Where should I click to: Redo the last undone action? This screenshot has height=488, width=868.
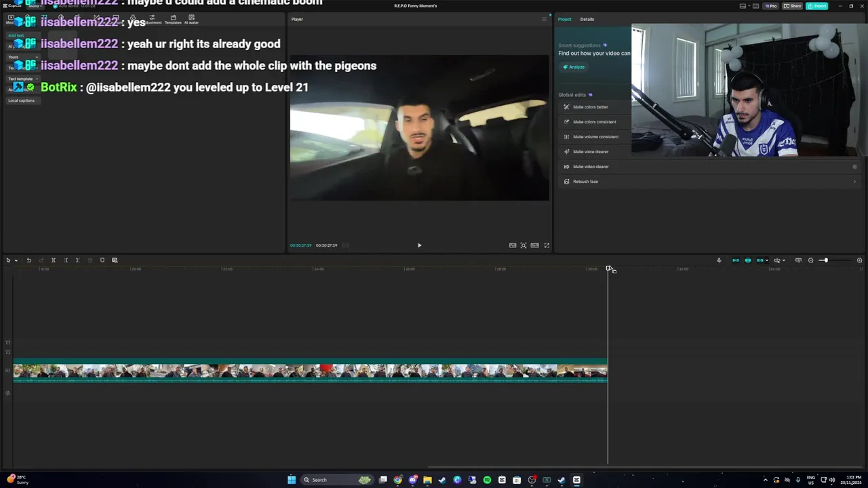tap(41, 260)
